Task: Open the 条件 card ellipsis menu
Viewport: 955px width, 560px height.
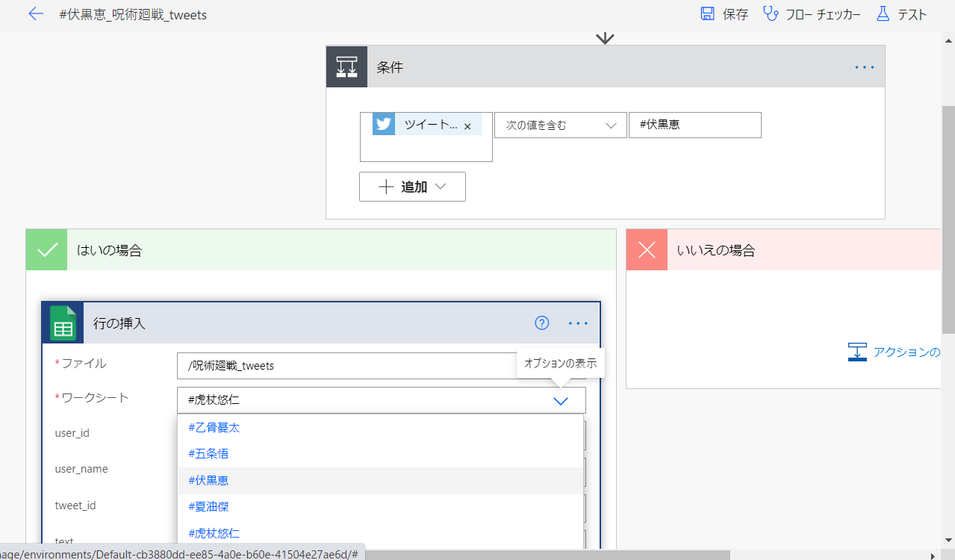Action: (864, 67)
